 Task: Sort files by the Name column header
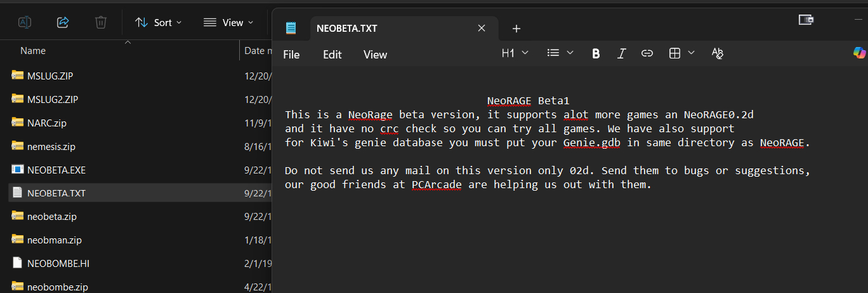[x=33, y=51]
